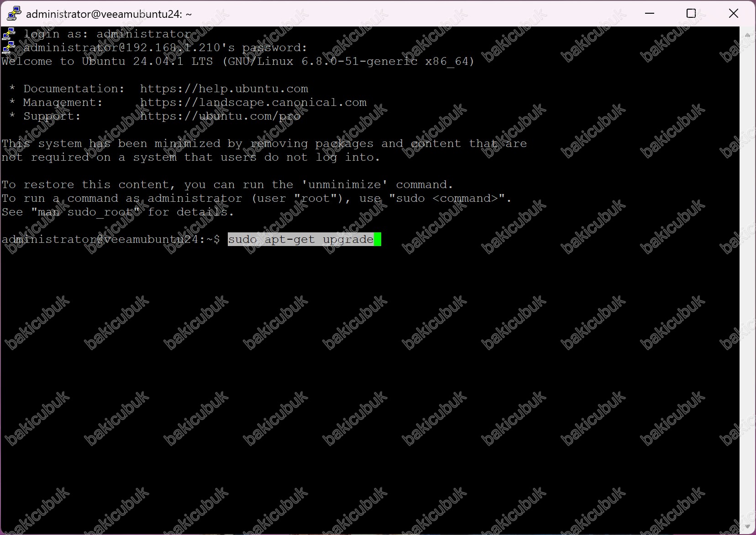Open the PuTTY system menu icon in title bar

(14, 14)
